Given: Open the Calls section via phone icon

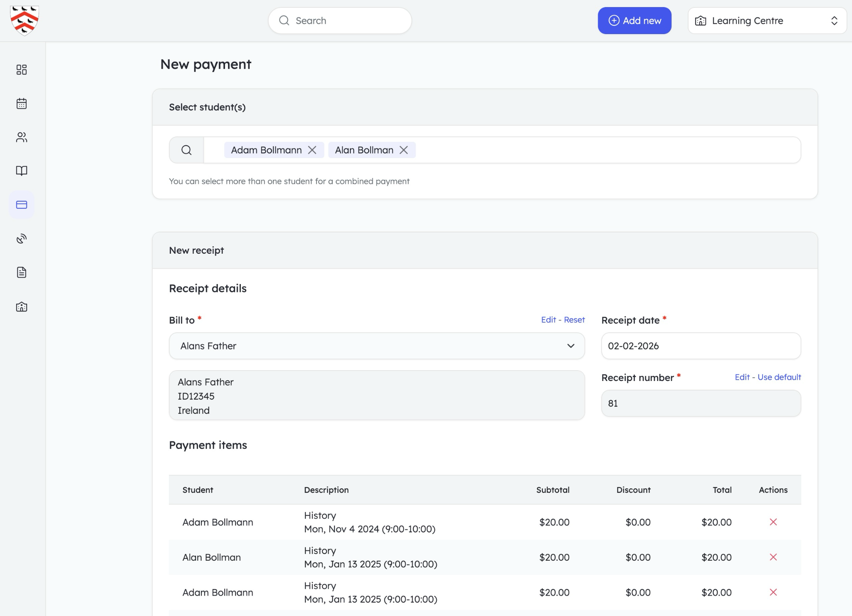Looking at the screenshot, I should tap(22, 238).
